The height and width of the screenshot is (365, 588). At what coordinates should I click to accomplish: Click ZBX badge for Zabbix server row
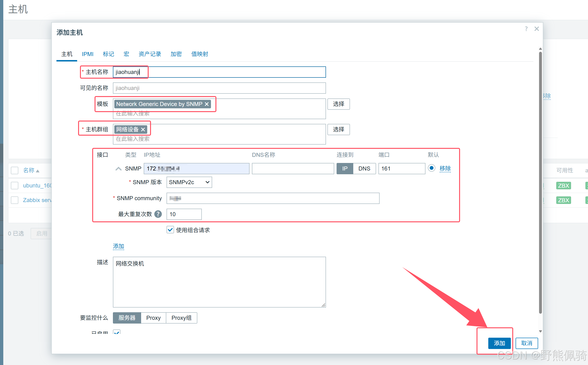(x=563, y=200)
